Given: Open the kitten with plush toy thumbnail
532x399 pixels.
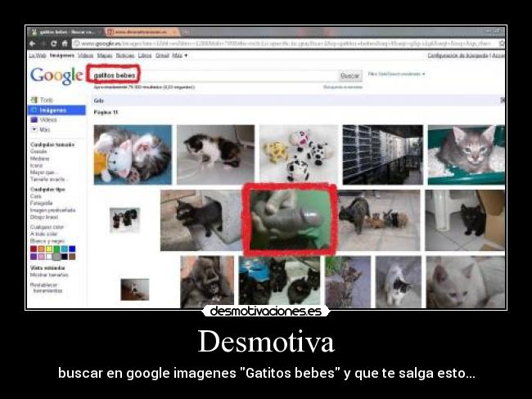Looking at the screenshot, I should click(x=133, y=155).
